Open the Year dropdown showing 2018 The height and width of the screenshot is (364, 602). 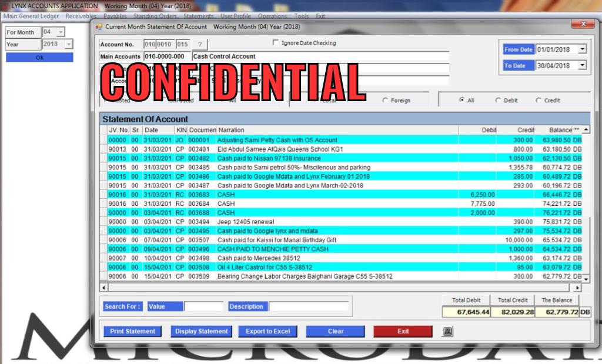pos(68,44)
